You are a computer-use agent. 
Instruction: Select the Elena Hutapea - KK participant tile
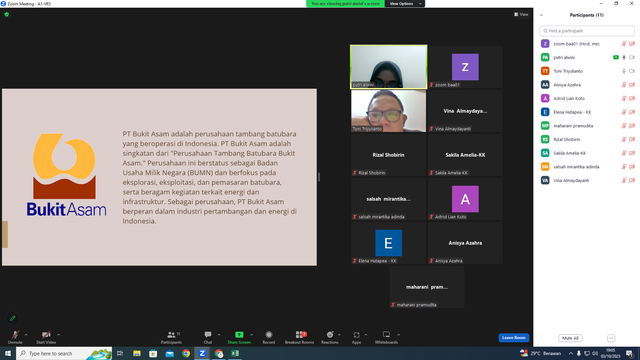[389, 243]
